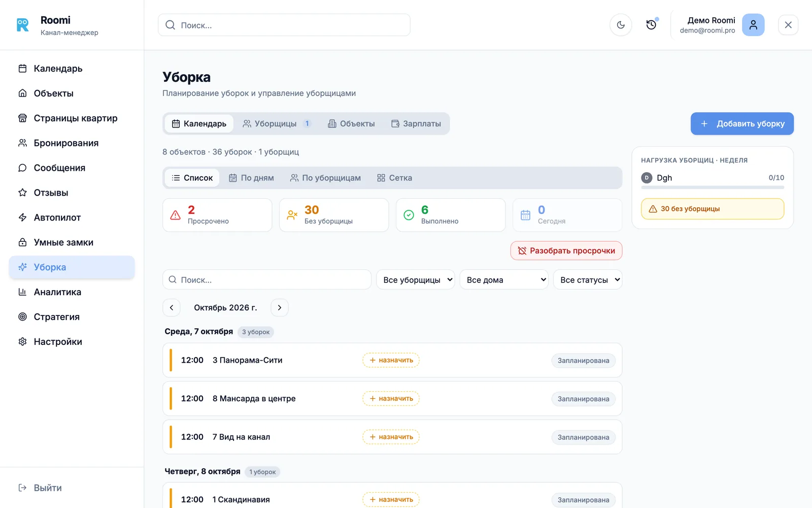Click назначить for 3 Панорама-Сити
The width and height of the screenshot is (812, 508).
click(x=391, y=360)
